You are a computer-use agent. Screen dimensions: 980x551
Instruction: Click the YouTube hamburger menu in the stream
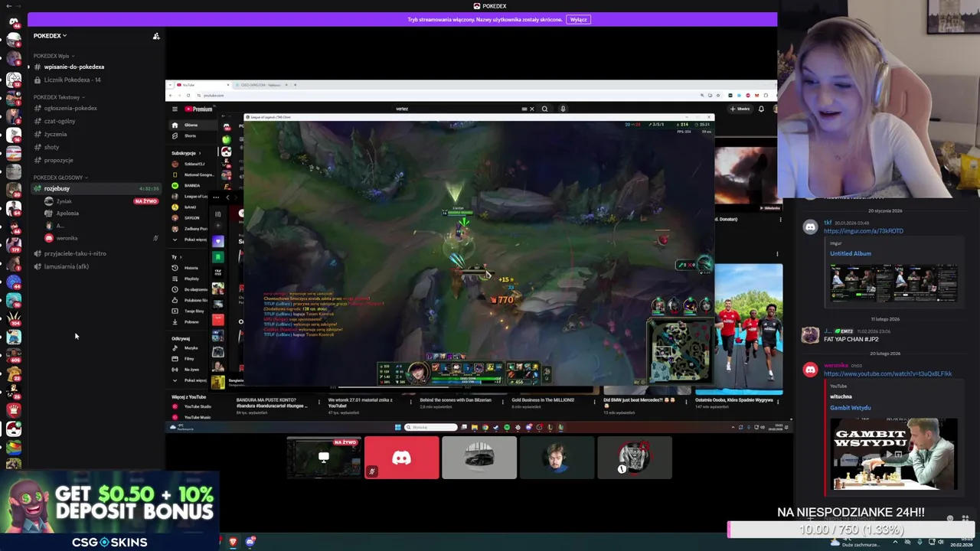[175, 109]
